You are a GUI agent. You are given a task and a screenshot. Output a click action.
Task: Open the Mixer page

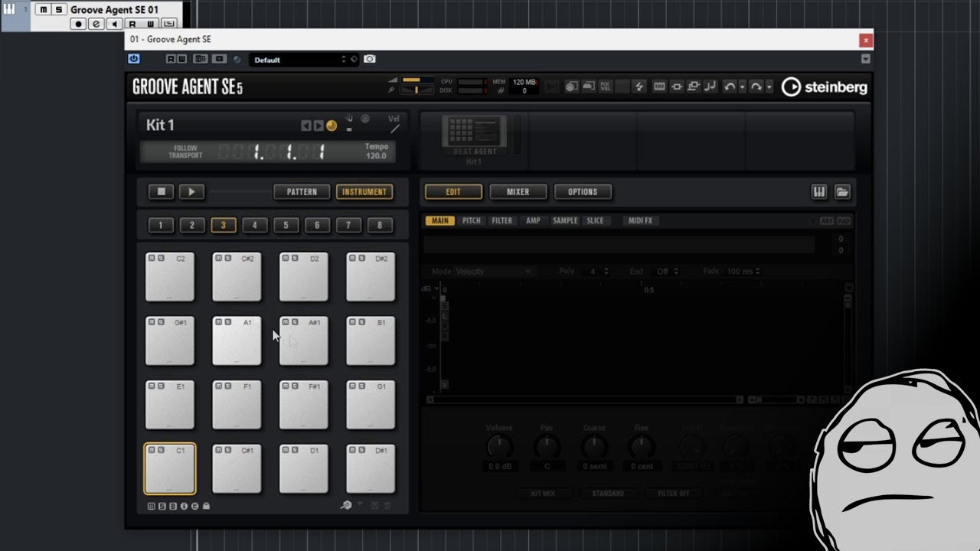pyautogui.click(x=518, y=192)
